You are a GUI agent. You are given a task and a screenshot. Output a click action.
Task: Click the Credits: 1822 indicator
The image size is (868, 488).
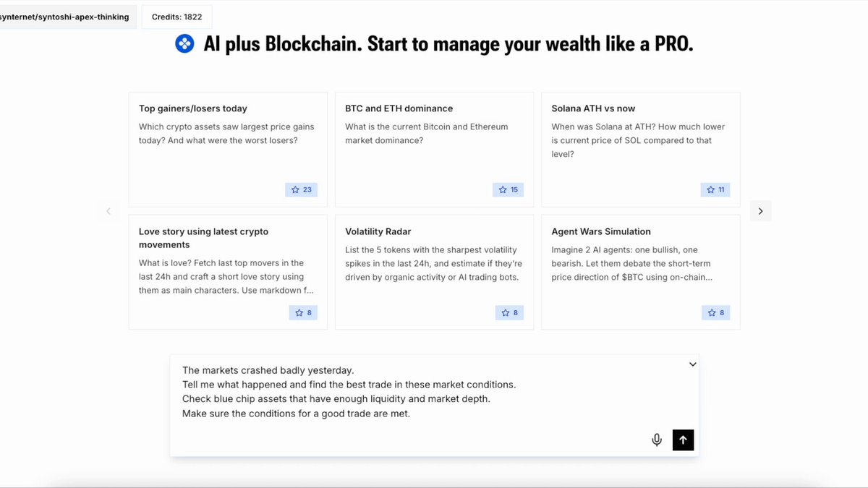(177, 17)
